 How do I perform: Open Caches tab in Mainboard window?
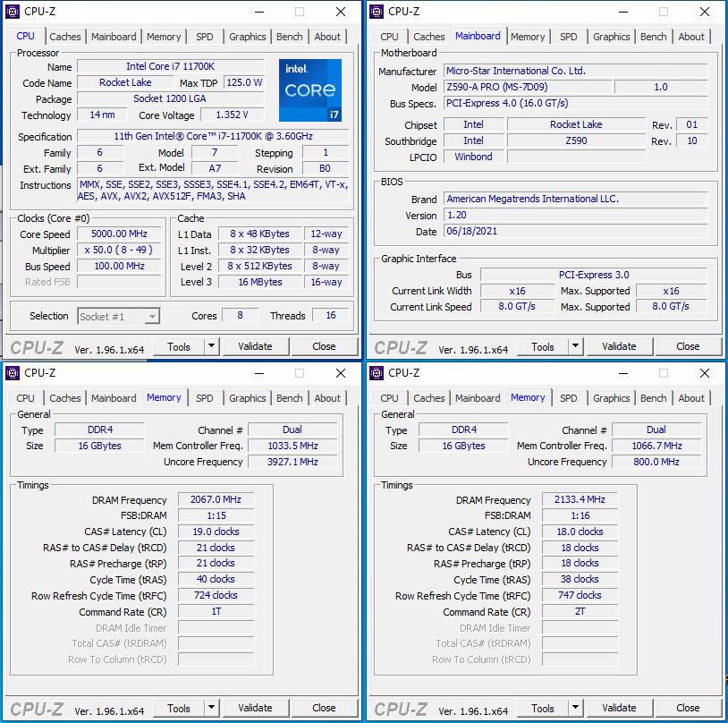point(429,37)
